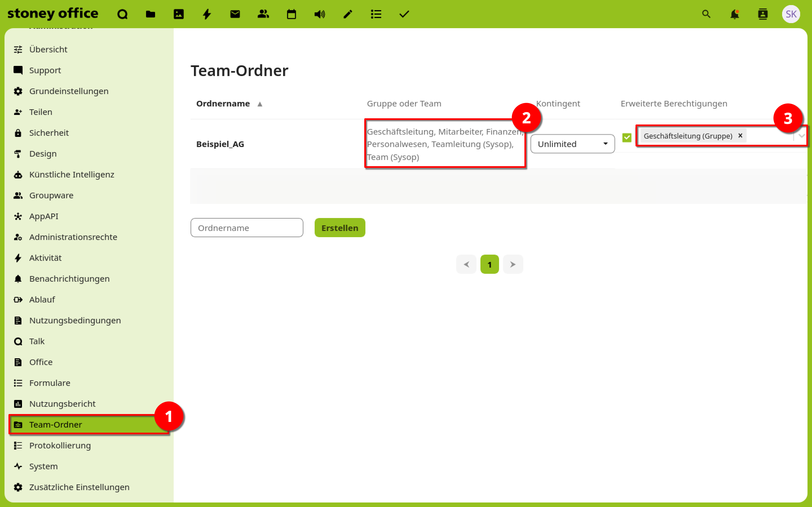Uncheck the advanced permissions checkbox for Beispiel_AG
This screenshot has height=507, width=812.
(x=626, y=137)
